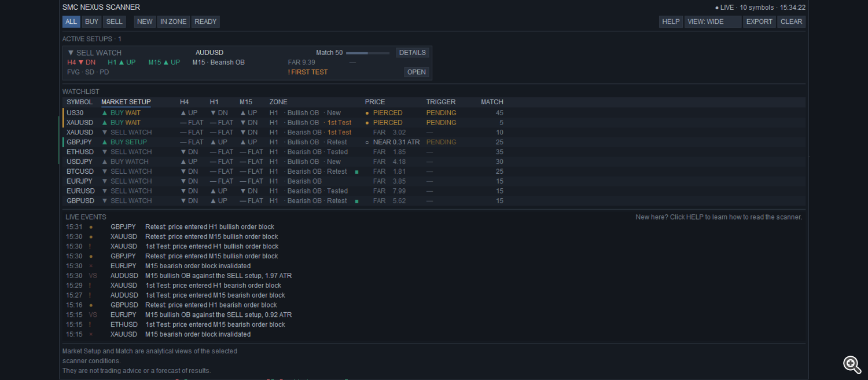Toggle the ALL filter
Image resolution: width=868 pixels, height=380 pixels.
[x=71, y=22]
